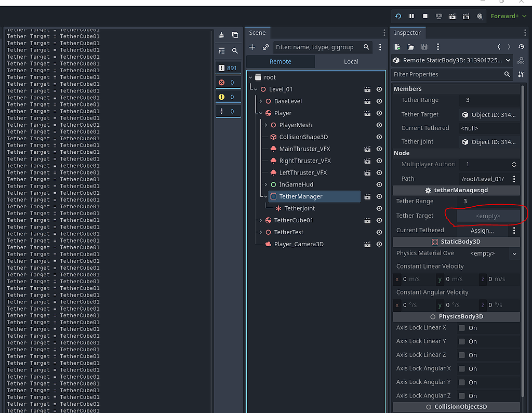The width and height of the screenshot is (532, 413).
Task: Copy the output log selection
Action: [x=235, y=35]
